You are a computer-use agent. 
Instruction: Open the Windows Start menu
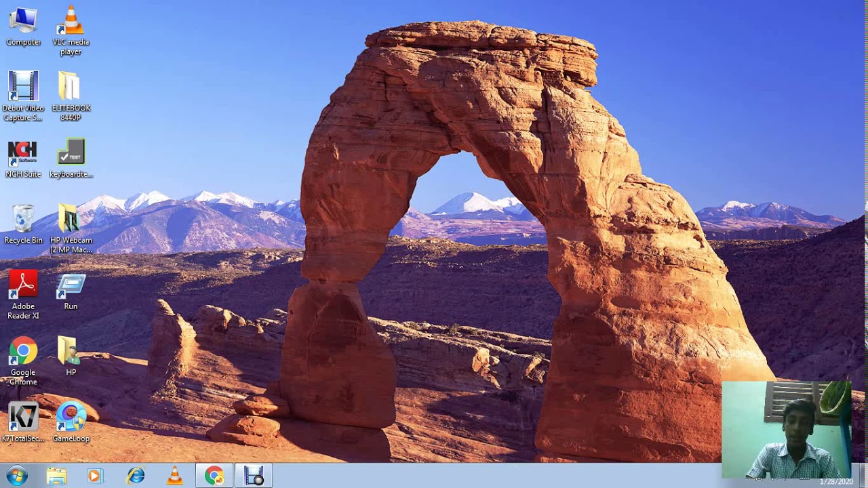(x=16, y=476)
